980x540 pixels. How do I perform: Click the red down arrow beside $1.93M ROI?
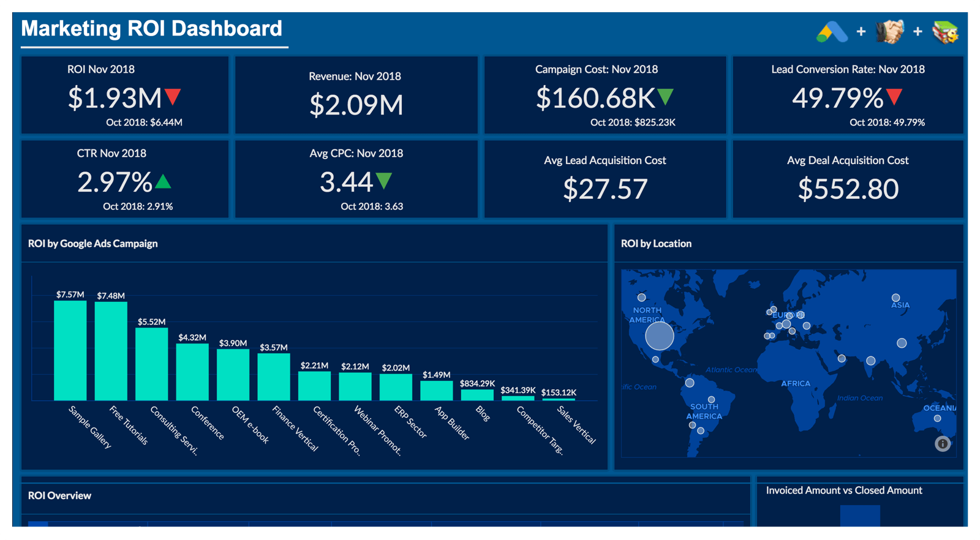point(173,97)
